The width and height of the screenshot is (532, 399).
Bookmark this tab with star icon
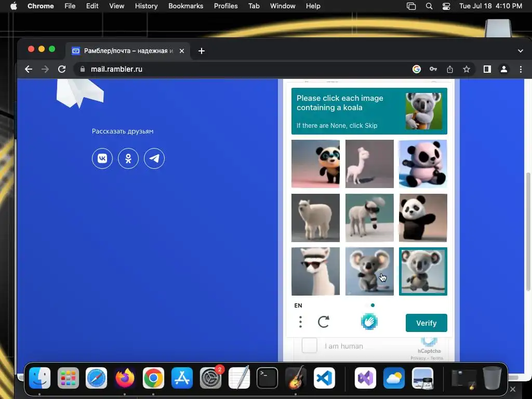coord(467,69)
